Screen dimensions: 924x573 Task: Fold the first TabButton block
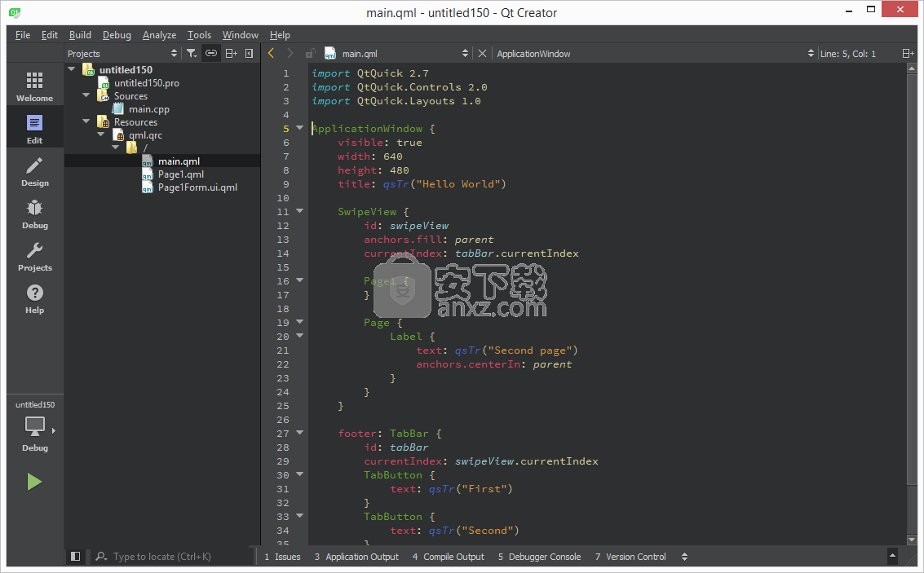(299, 474)
